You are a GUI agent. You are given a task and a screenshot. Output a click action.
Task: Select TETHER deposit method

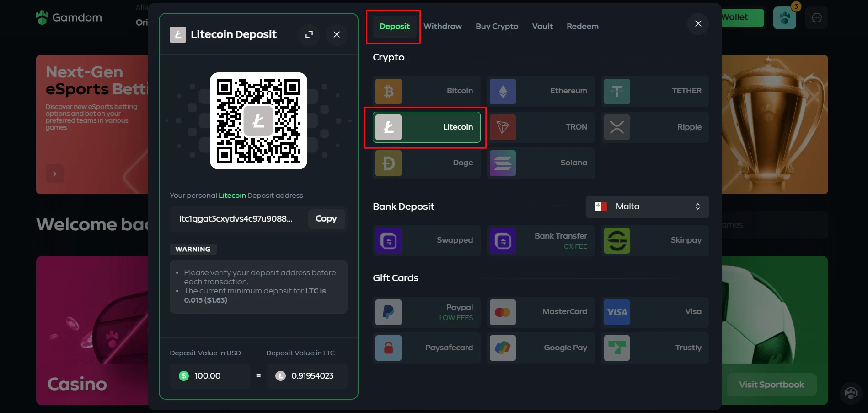pyautogui.click(x=655, y=91)
